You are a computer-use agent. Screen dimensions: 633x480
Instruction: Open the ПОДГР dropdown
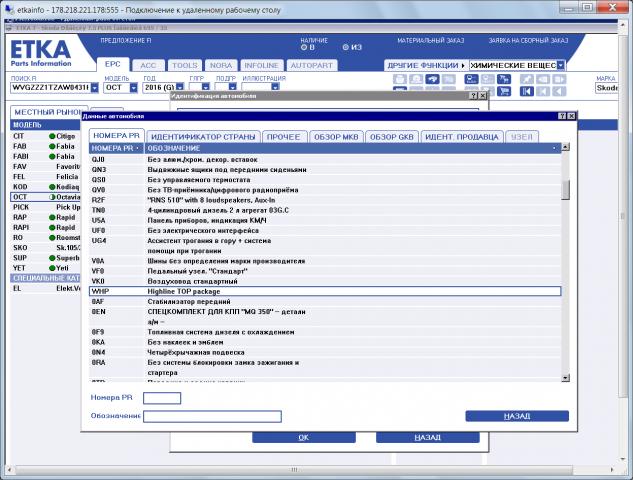pos(232,87)
